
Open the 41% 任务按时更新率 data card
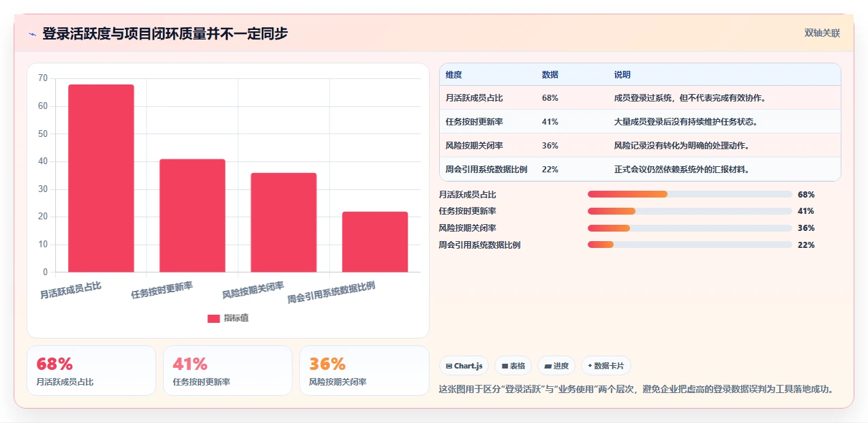pyautogui.click(x=228, y=371)
